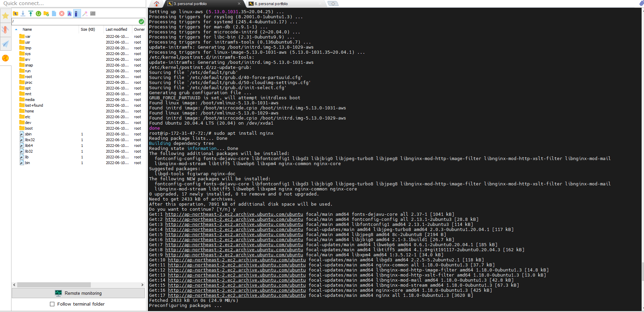Click key icon on 6. personal portfolio tab
Image resolution: width=644 pixels, height=312 pixels.
(251, 4)
